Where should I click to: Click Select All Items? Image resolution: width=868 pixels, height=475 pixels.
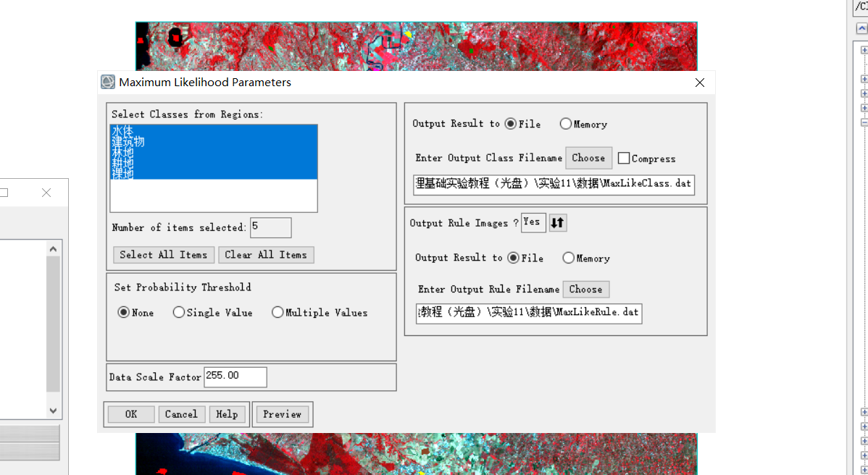click(163, 255)
